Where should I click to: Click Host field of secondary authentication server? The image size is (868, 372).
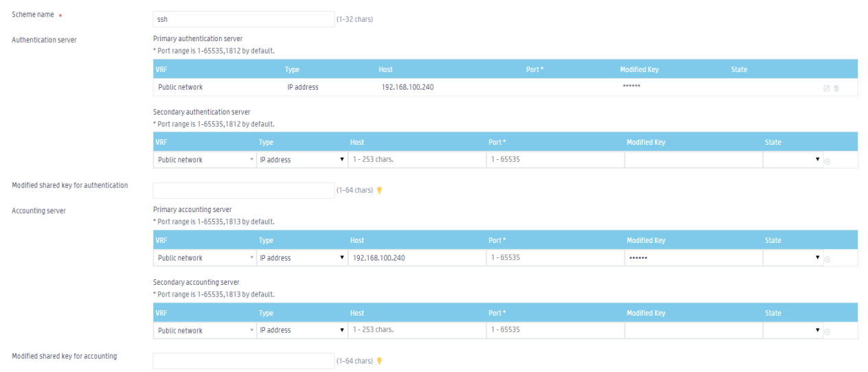pos(417,159)
